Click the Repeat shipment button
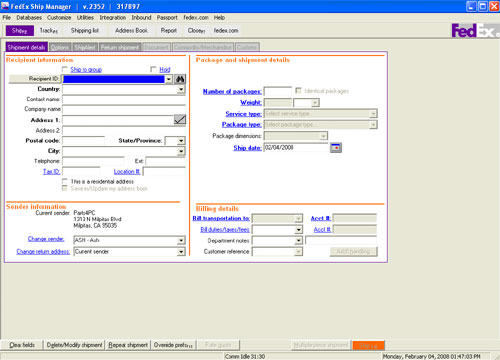 (128, 345)
